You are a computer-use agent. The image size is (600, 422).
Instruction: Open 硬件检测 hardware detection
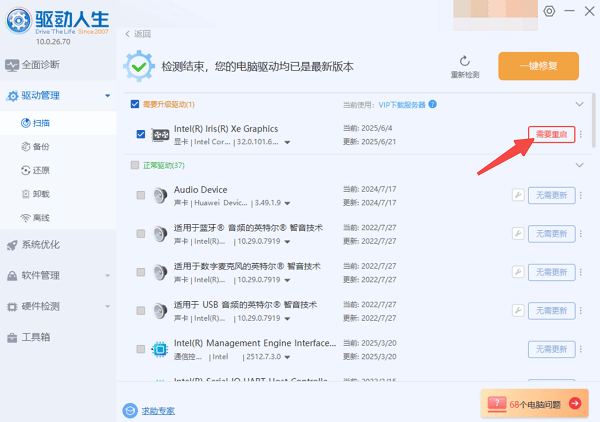(x=33, y=306)
